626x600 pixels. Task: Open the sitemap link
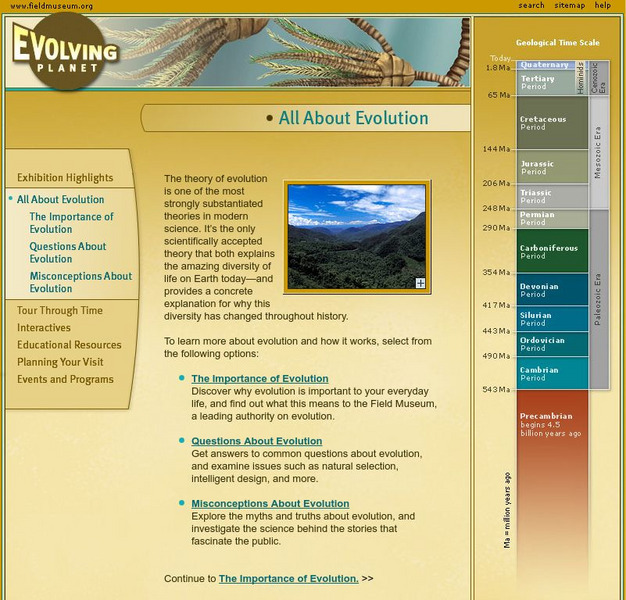click(569, 6)
